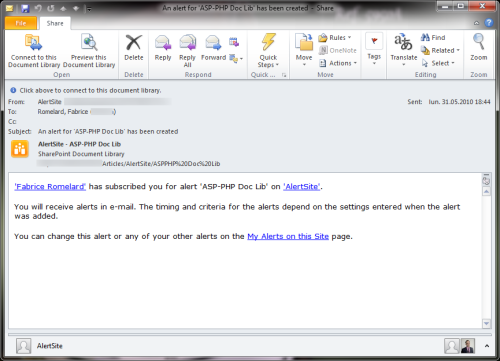
Task: Click the Redo arrow in the quick access toolbar
Action: click(51, 8)
